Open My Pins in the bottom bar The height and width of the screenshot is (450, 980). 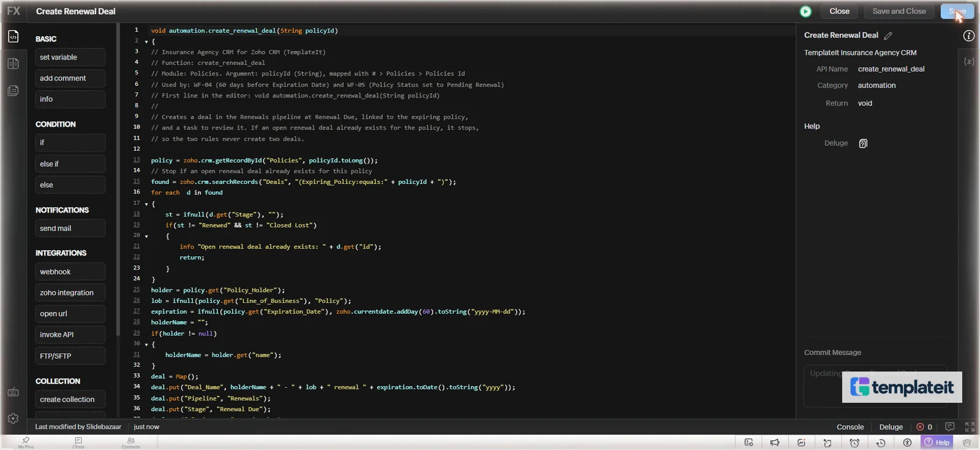pyautogui.click(x=26, y=443)
